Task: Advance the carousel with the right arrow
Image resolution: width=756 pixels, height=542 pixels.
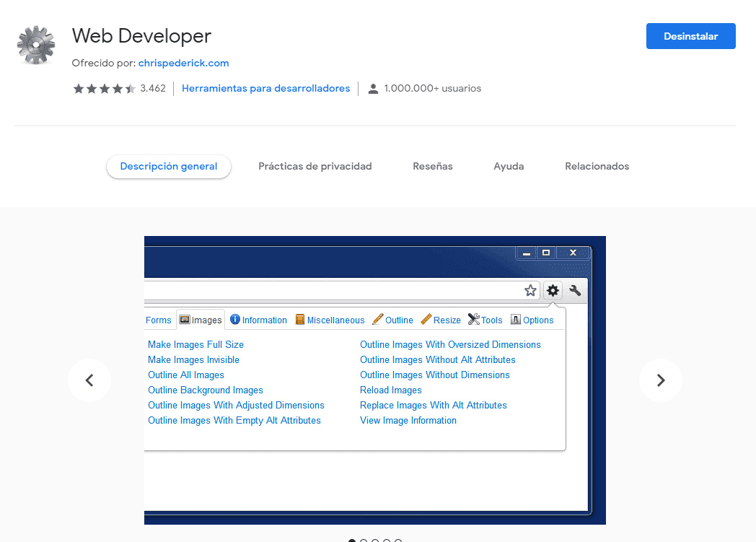Action: [660, 380]
